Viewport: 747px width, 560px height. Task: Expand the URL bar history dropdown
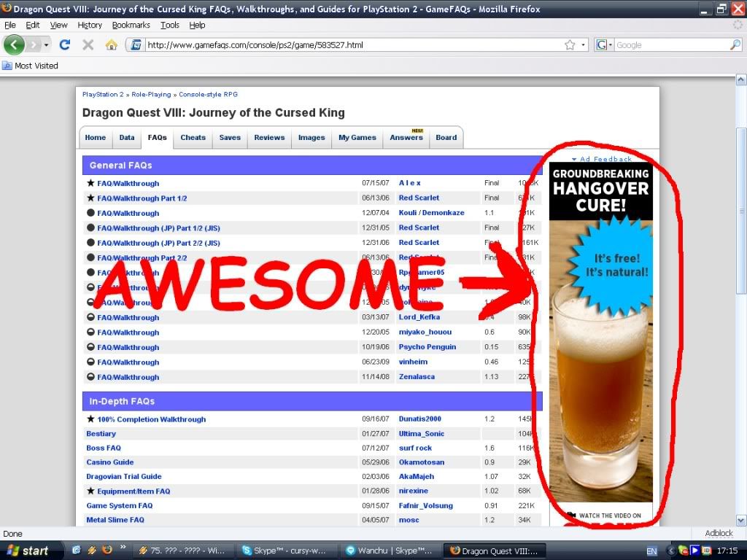click(583, 44)
